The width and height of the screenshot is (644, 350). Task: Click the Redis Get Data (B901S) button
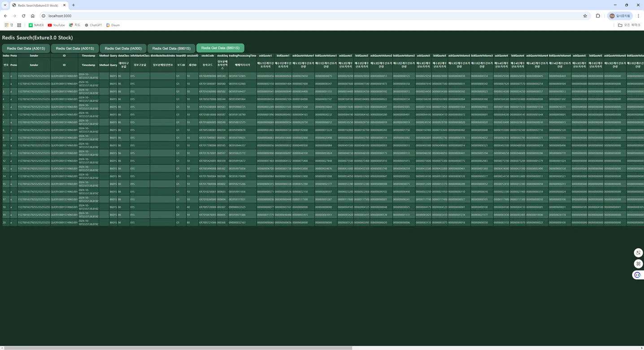pyautogui.click(x=171, y=48)
